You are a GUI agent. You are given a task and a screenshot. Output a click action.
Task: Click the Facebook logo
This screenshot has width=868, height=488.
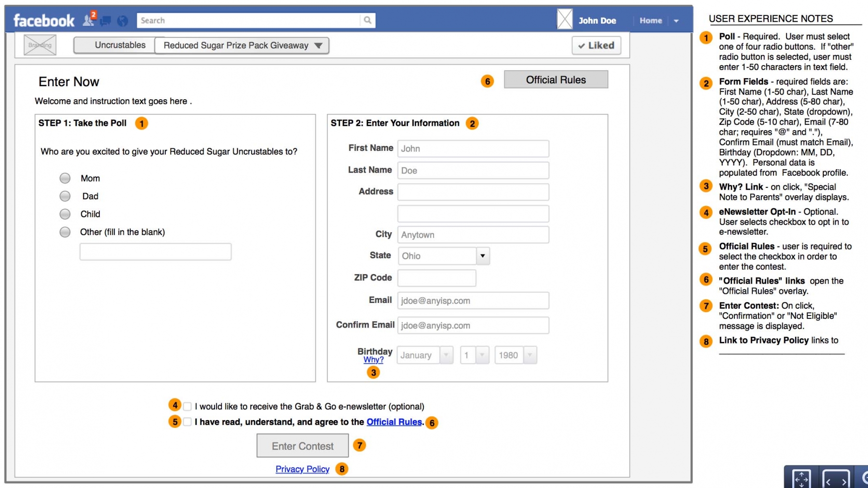click(x=44, y=20)
